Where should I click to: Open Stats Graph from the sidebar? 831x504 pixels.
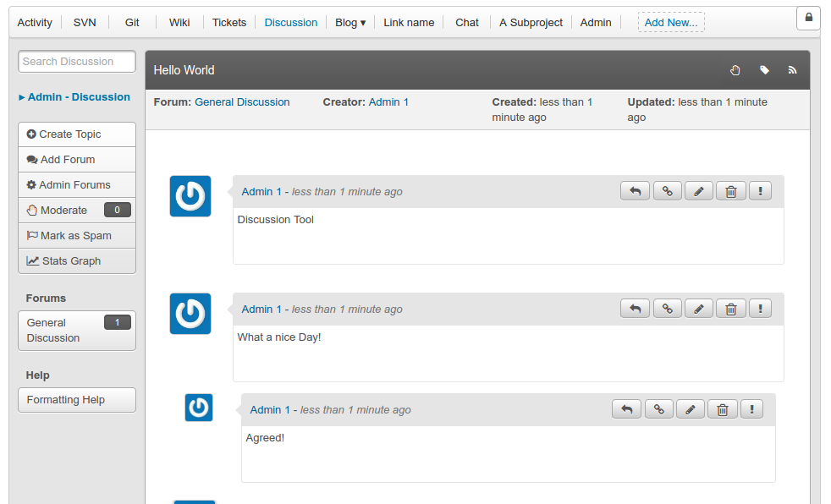76,261
